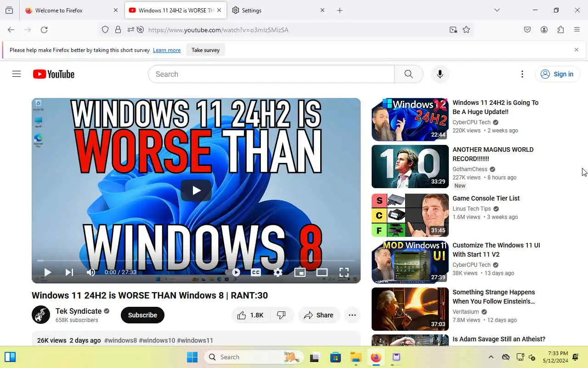588x368 pixels.
Task: Click the taskbar search box
Action: 254,357
